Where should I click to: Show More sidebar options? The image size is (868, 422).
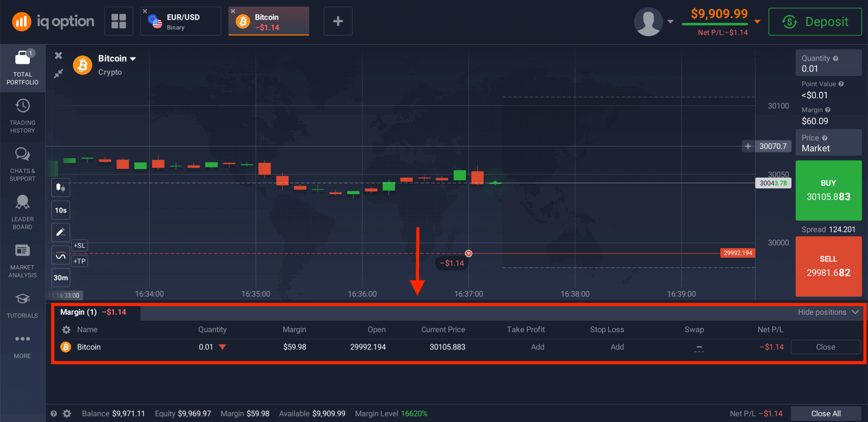[x=22, y=346]
